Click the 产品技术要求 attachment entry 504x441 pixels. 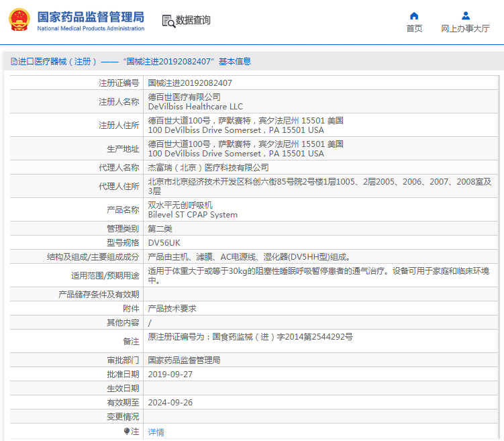(172, 309)
